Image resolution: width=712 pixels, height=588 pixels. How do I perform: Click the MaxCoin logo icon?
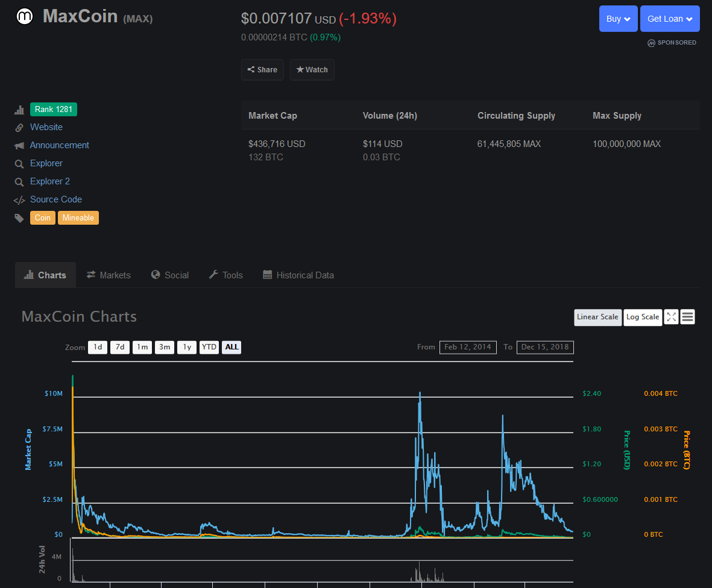click(x=25, y=16)
